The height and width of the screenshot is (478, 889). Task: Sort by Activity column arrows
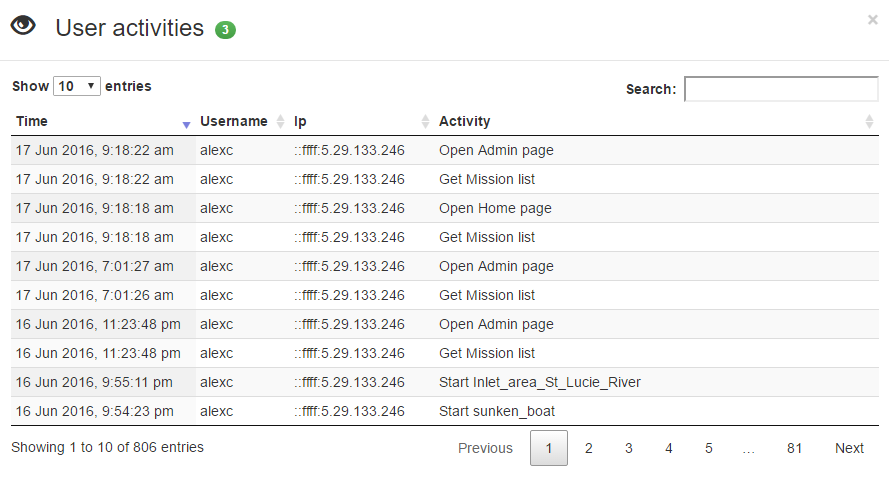coord(869,121)
